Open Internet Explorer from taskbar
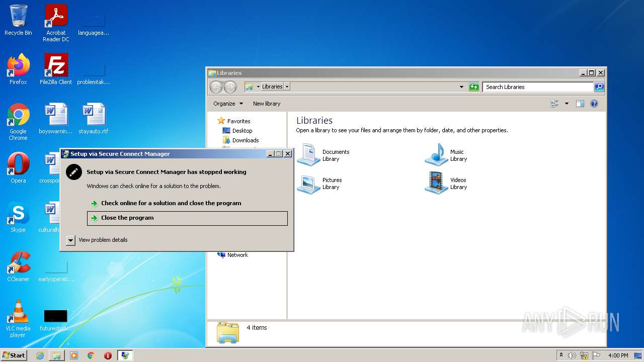The height and width of the screenshot is (362, 644). [40, 355]
